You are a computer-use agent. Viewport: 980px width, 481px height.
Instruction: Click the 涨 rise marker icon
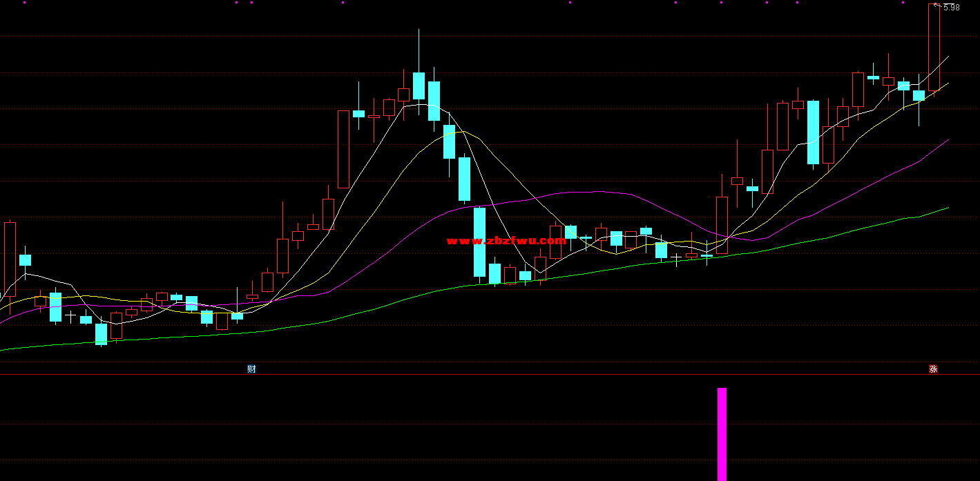(x=933, y=369)
